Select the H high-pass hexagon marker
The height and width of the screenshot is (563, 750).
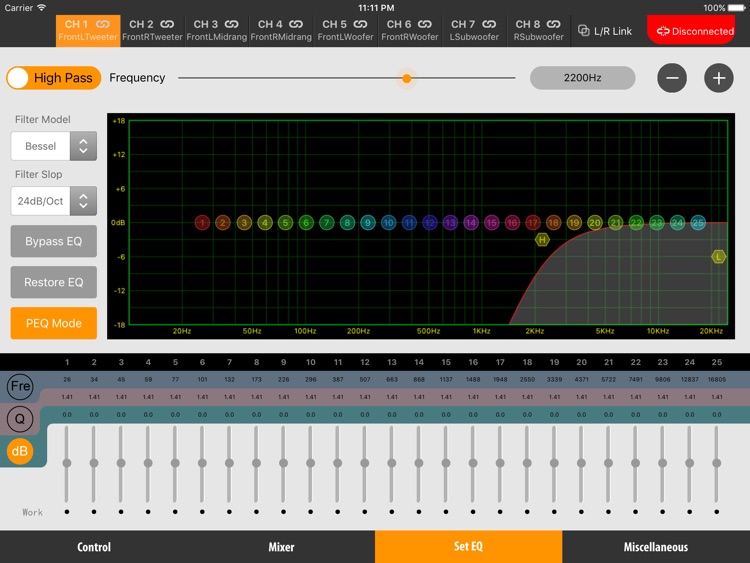(542, 240)
